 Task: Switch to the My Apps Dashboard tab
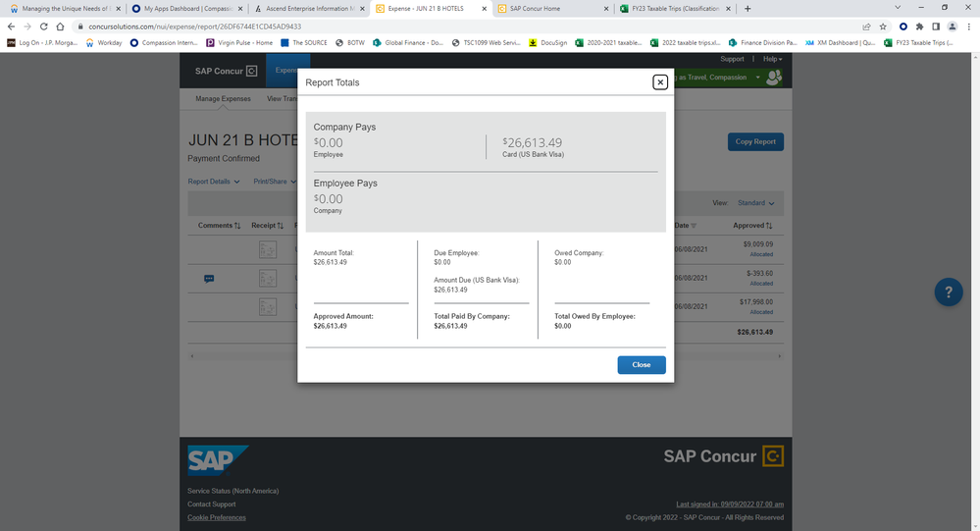pos(186,9)
